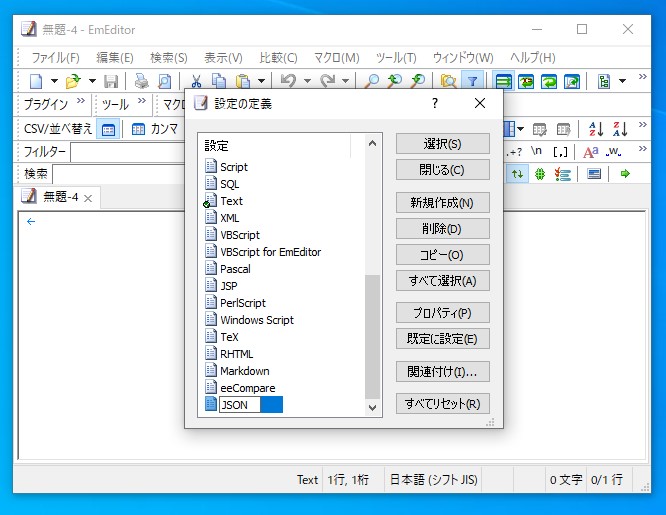The width and height of the screenshot is (666, 515).
Task: Paste from clipboard icon
Action: pos(243,81)
